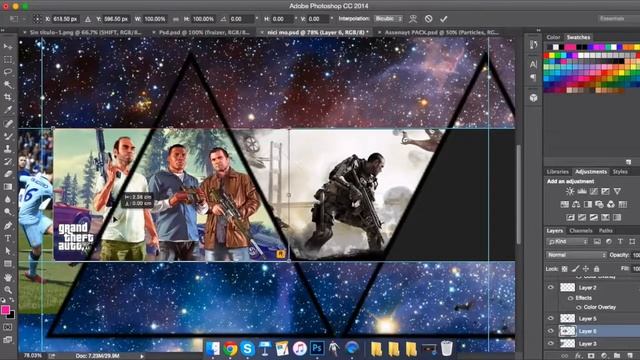This screenshot has height=360, width=640.
Task: Select the Zoom tool in toolbar
Action: point(8,290)
